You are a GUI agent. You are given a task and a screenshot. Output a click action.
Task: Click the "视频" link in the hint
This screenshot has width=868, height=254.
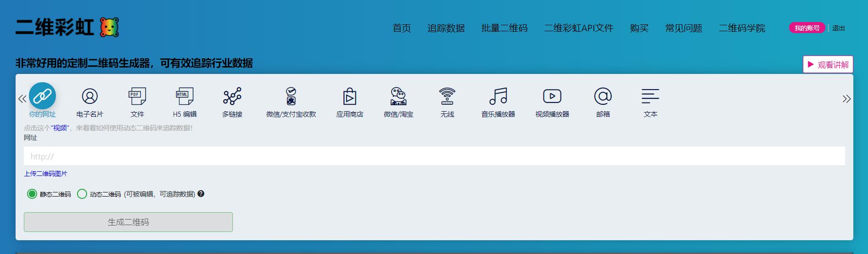tap(60, 128)
